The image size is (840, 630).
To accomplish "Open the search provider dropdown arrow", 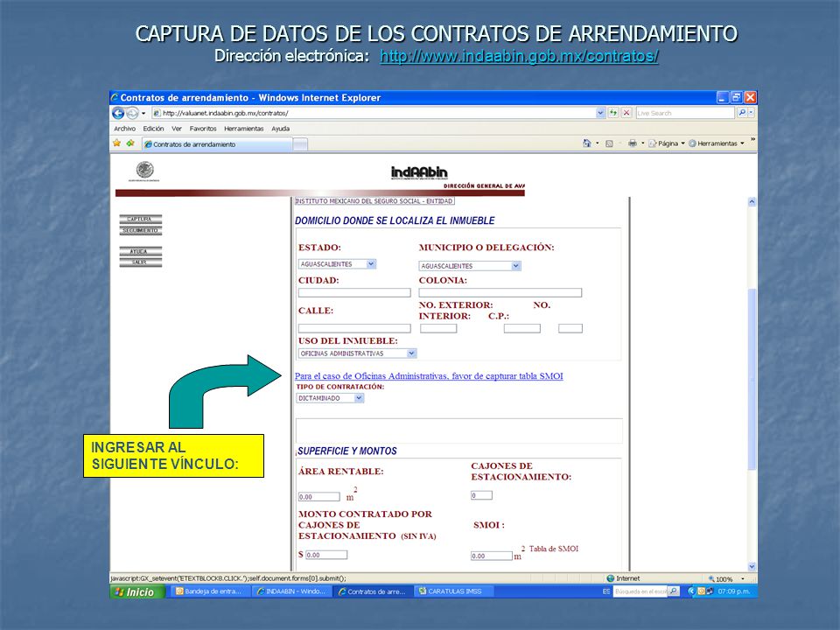I will (x=751, y=113).
